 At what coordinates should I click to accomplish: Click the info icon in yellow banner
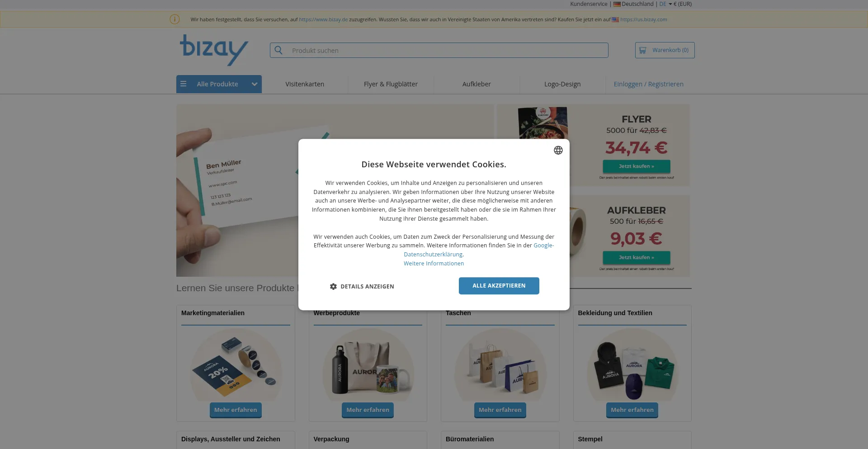click(175, 19)
